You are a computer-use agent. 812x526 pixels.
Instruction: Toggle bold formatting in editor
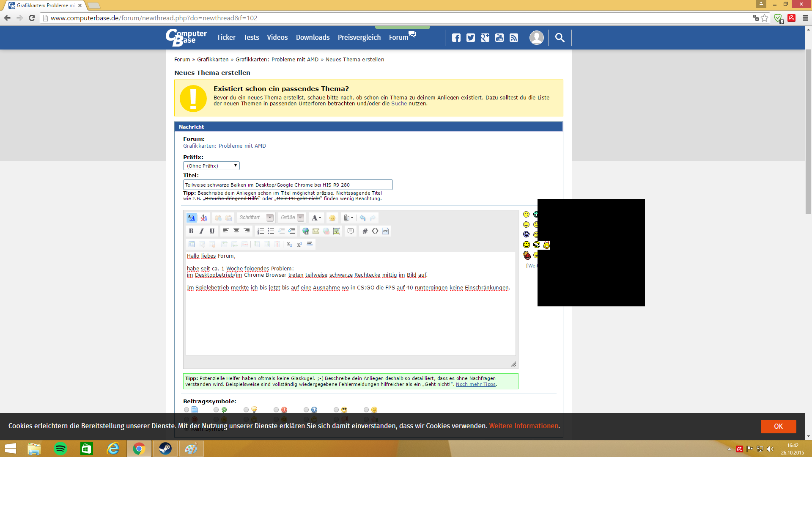191,231
